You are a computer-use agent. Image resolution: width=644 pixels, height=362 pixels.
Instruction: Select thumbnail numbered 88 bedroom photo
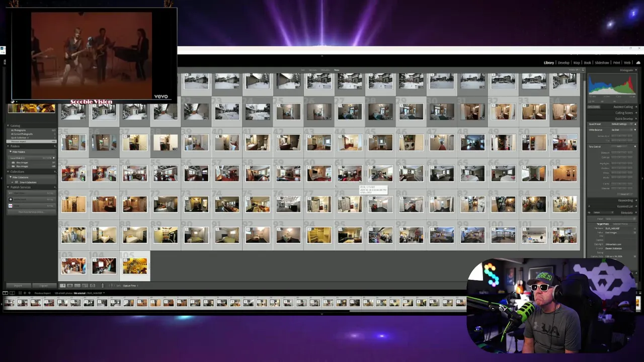[x=135, y=235]
